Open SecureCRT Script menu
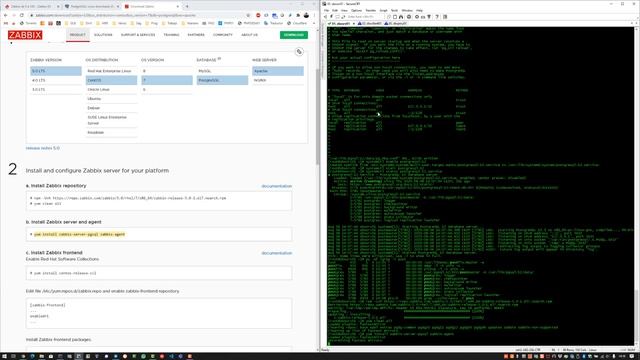Image resolution: width=640 pixels, height=360 pixels. click(x=383, y=10)
